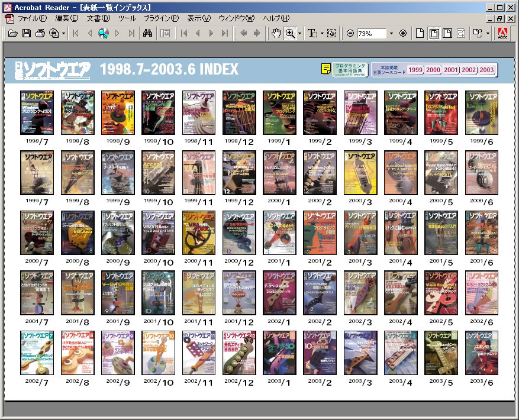Image resolution: width=519 pixels, height=420 pixels.
Task: Click the go forward to next view arrow
Action: click(257, 33)
